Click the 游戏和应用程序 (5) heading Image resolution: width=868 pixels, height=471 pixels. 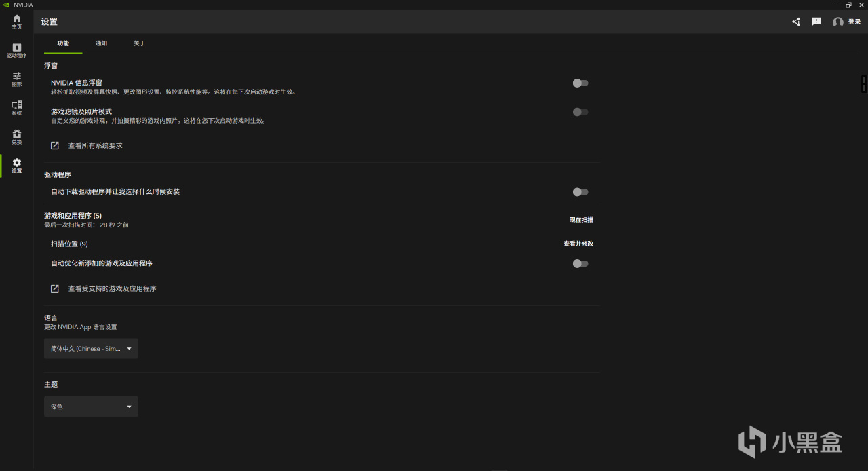coord(73,216)
